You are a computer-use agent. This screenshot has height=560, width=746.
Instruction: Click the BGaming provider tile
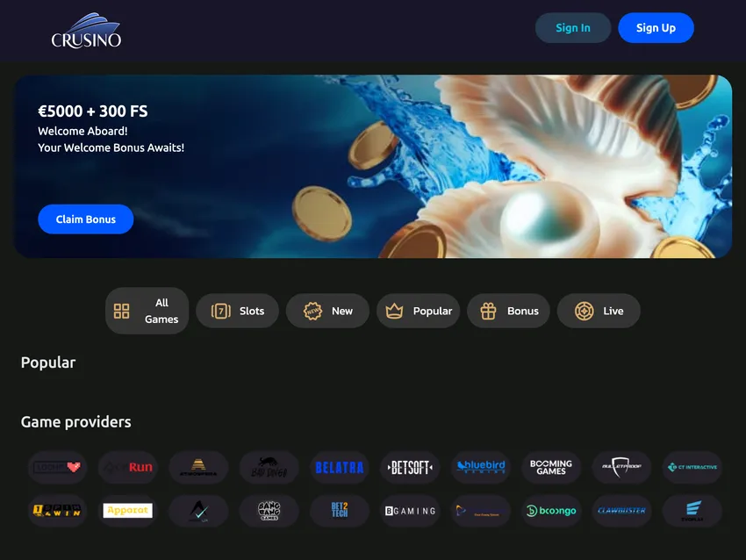click(x=410, y=511)
